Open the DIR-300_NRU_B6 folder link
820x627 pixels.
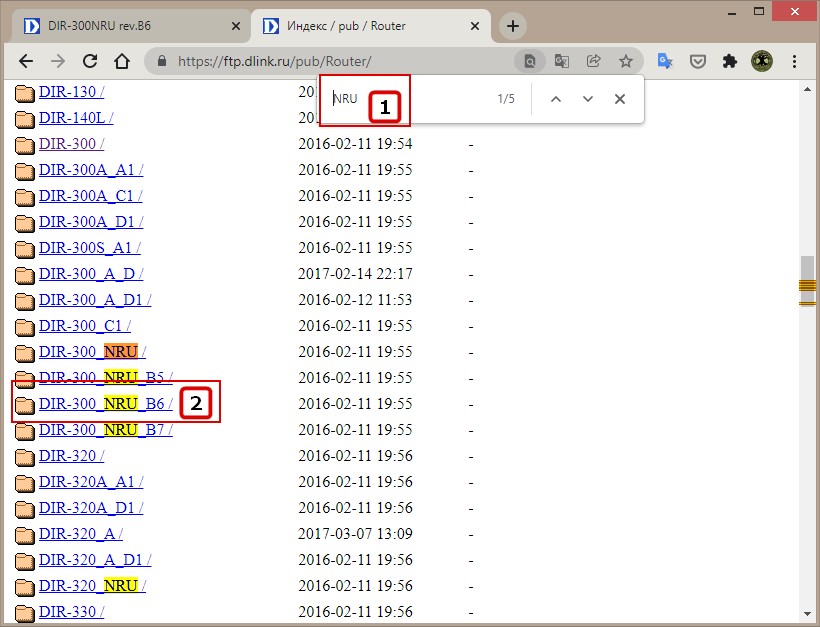(106, 404)
